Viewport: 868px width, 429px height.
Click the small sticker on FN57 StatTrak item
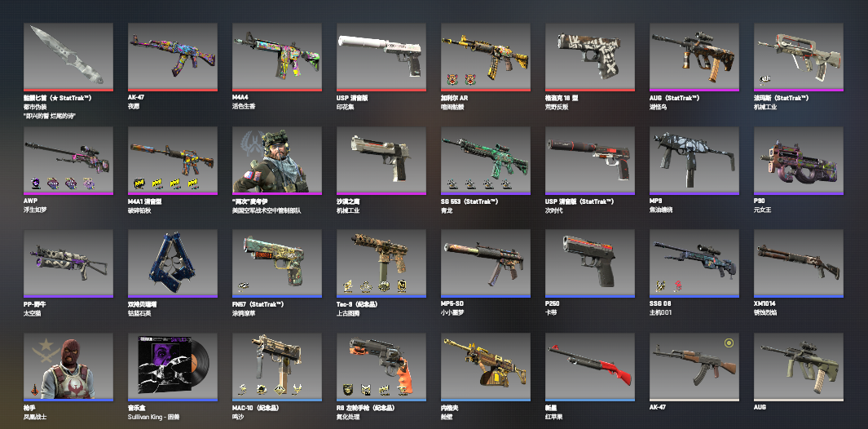coord(242,286)
